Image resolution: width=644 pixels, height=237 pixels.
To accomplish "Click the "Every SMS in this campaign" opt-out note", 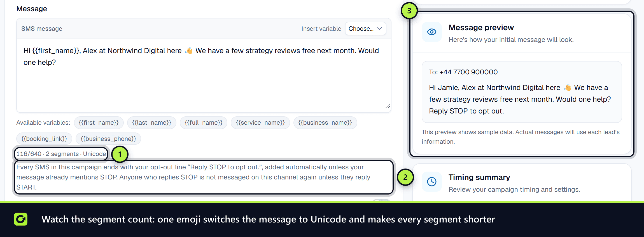I will 193,177.
